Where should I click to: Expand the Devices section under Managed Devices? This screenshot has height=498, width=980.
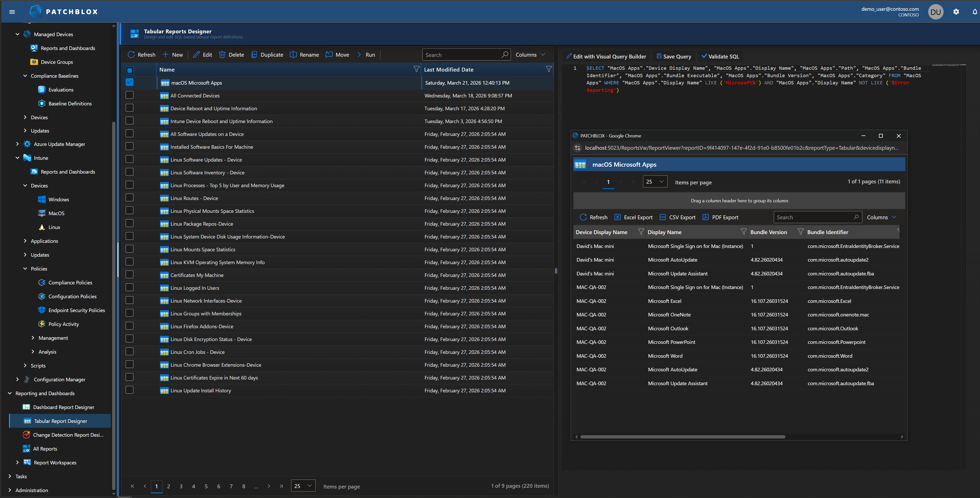[x=25, y=117]
